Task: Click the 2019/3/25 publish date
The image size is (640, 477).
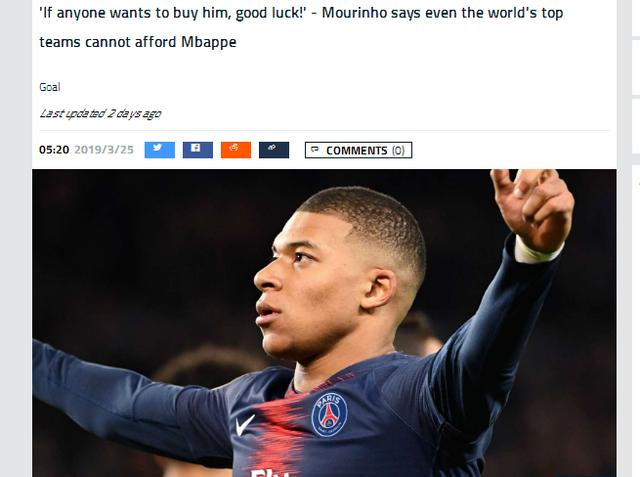Action: tap(104, 150)
